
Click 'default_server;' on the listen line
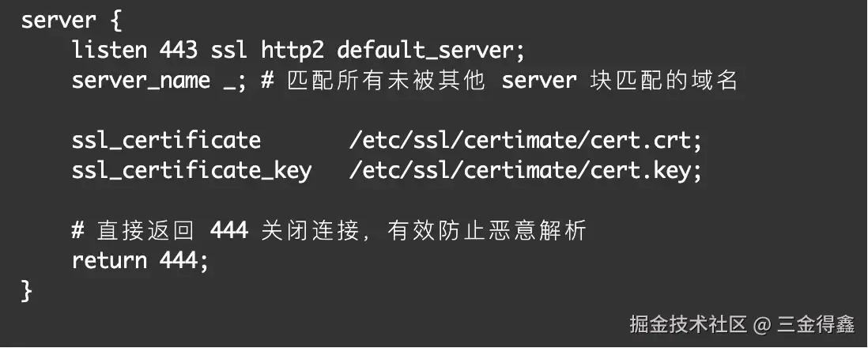430,51
